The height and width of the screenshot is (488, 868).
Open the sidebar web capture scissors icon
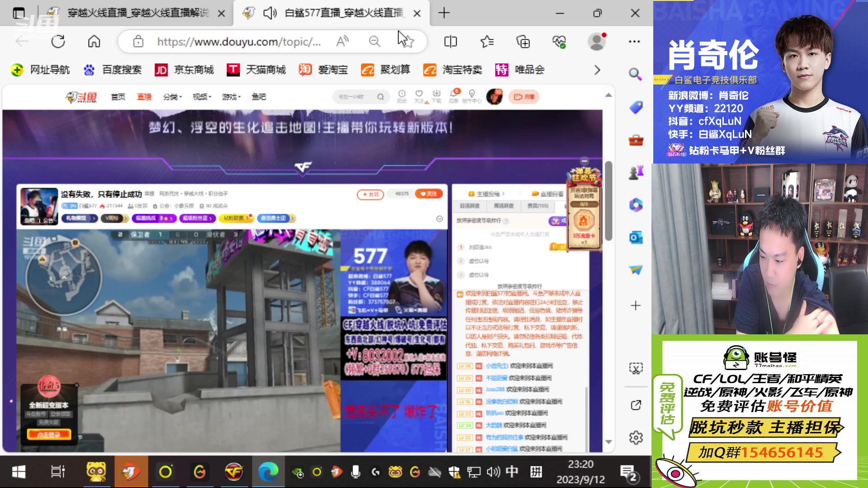[636, 368]
